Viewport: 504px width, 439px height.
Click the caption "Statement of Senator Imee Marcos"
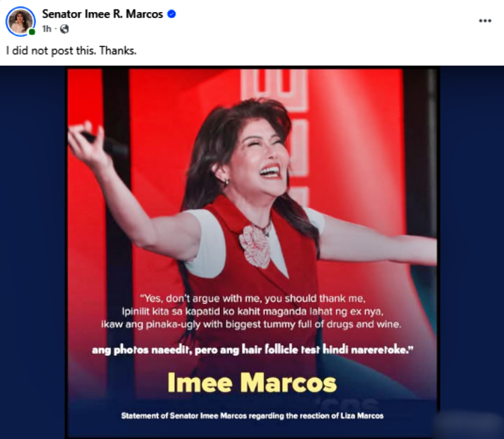(252, 416)
